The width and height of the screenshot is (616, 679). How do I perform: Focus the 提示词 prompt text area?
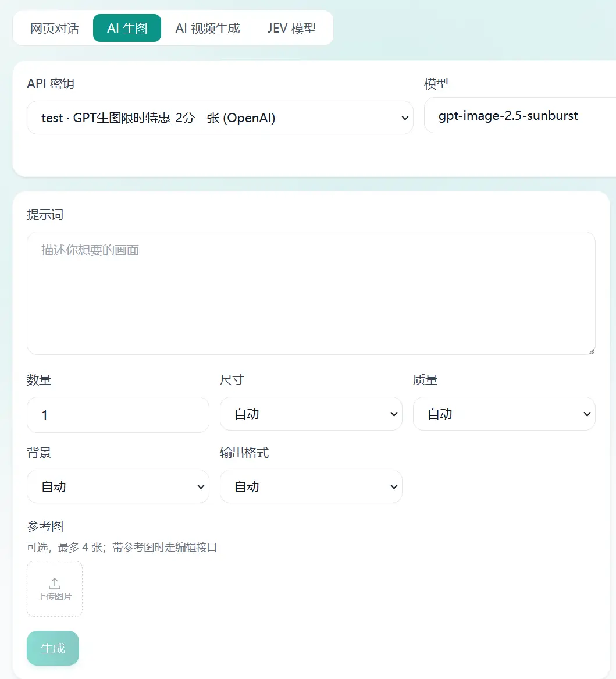pos(311,293)
